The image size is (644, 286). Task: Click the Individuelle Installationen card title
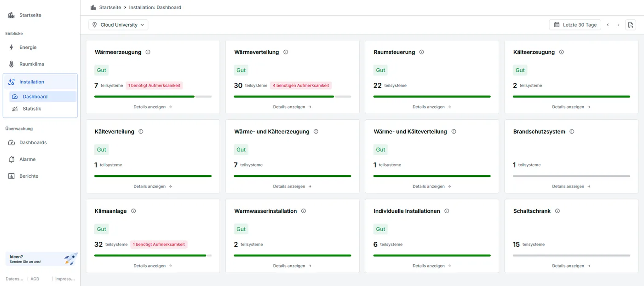407,211
